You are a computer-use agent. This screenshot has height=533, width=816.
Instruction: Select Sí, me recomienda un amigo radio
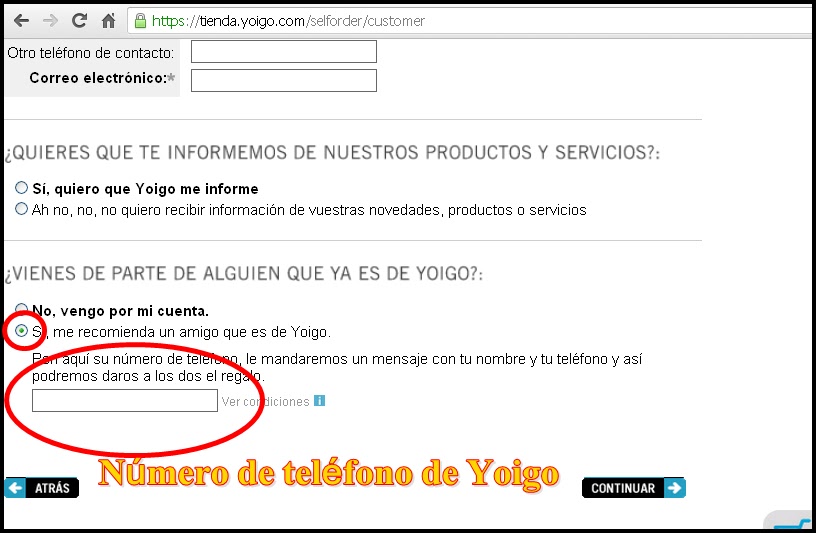tap(21, 331)
